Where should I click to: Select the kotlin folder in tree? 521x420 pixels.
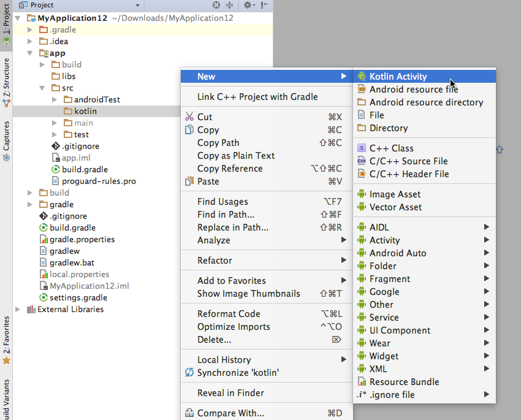coord(85,112)
